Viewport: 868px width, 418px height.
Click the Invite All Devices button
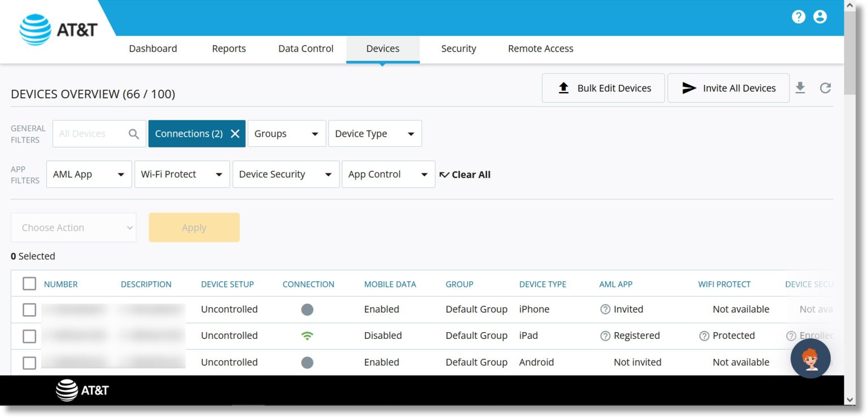(728, 88)
